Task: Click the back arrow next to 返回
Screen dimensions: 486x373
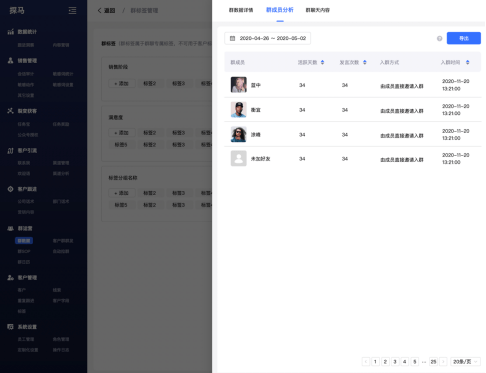Action: (x=99, y=11)
